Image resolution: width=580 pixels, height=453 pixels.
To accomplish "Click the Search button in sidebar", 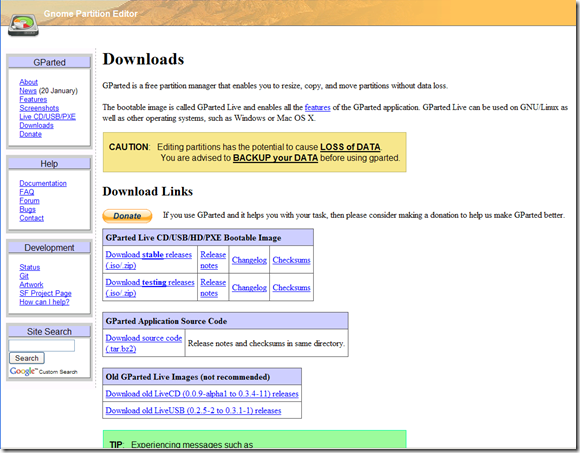I will click(x=27, y=358).
